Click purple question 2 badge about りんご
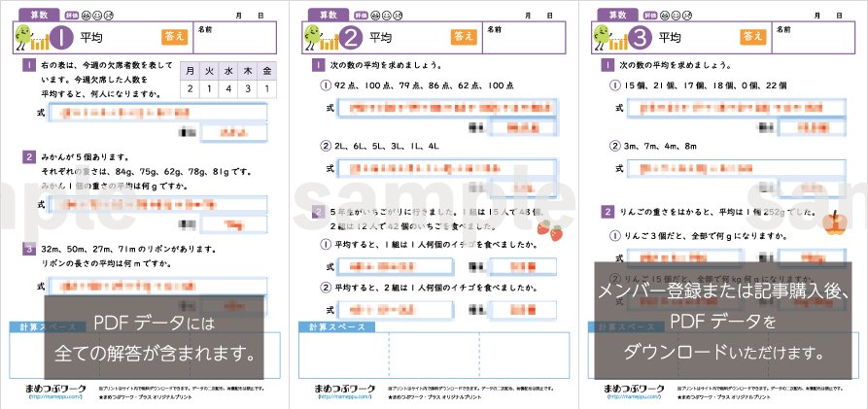868x409 pixels. point(608,212)
